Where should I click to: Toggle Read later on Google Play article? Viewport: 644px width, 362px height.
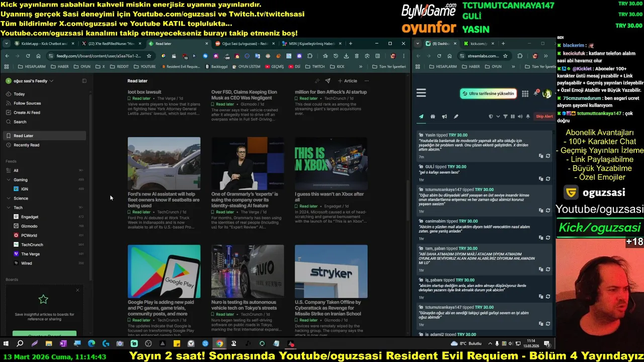click(x=139, y=320)
